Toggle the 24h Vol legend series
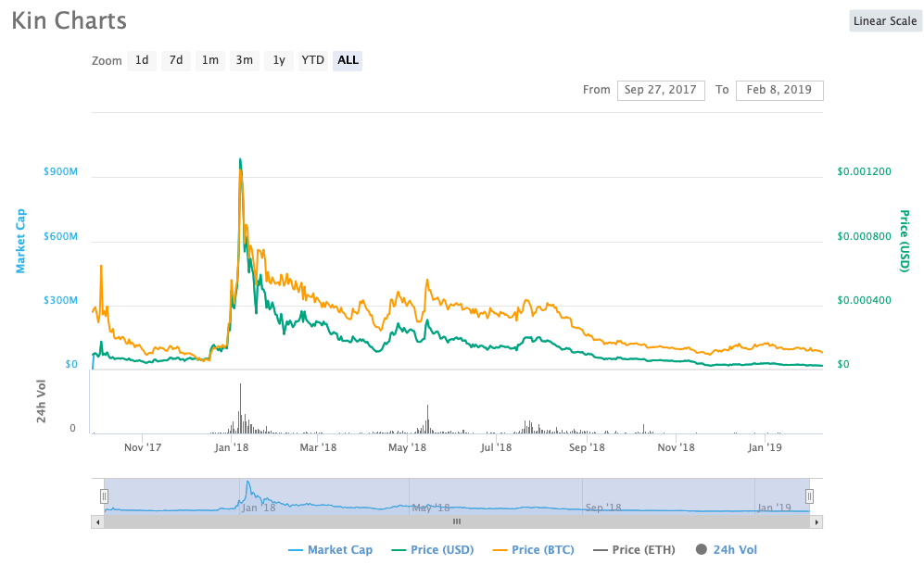 (726, 550)
